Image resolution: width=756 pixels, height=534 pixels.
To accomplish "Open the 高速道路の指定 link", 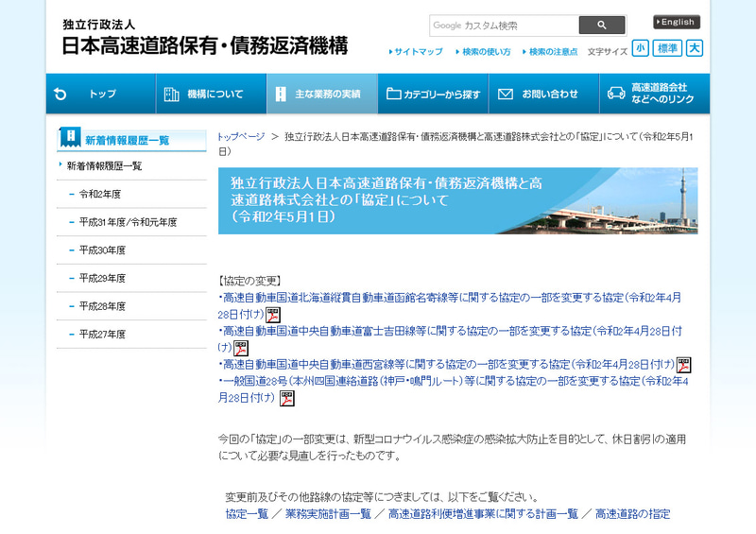I will [632, 514].
